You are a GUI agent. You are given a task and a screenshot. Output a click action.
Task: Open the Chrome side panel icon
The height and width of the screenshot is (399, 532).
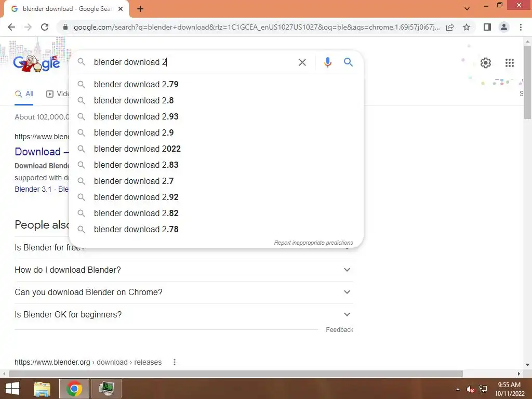487,27
